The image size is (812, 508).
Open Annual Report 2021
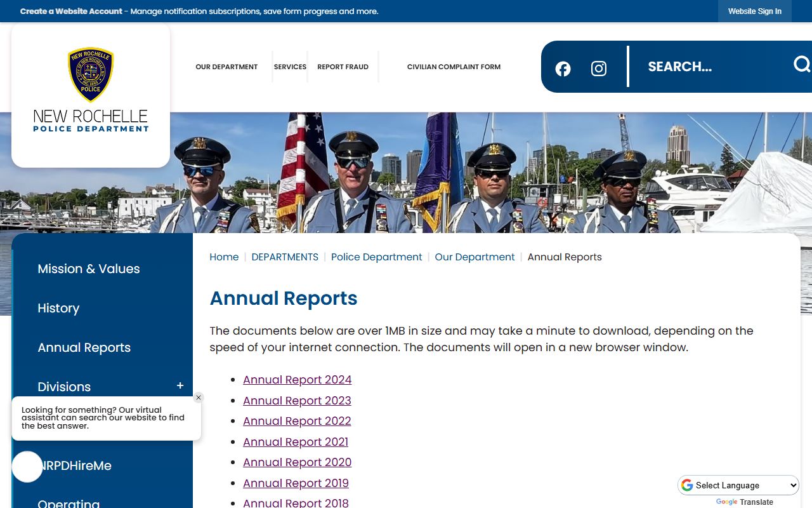[x=296, y=442]
